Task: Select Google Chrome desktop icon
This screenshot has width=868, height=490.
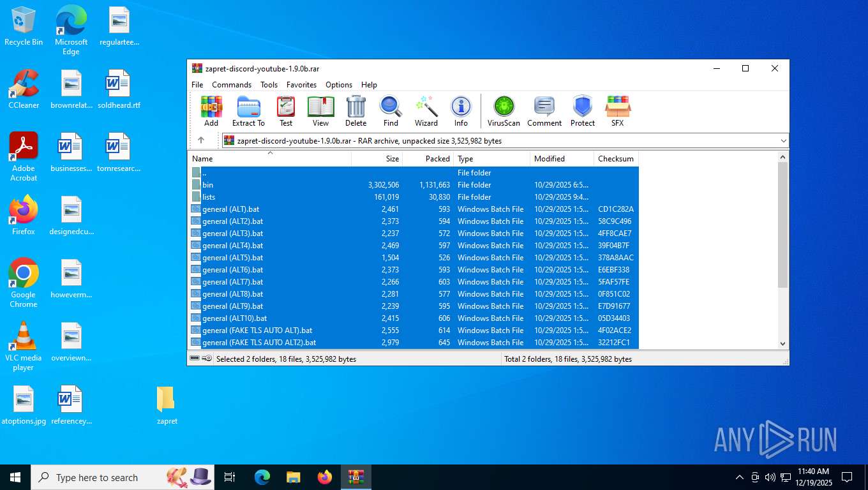Action: point(24,283)
